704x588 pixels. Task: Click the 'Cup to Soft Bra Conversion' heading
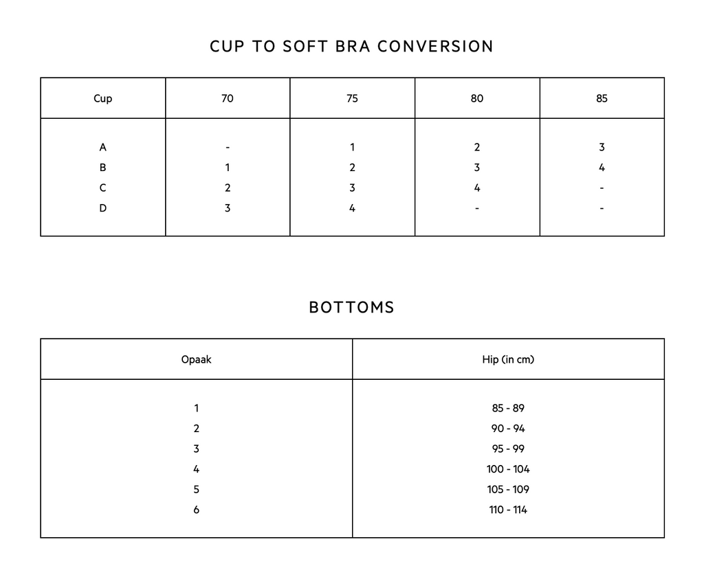point(351,47)
